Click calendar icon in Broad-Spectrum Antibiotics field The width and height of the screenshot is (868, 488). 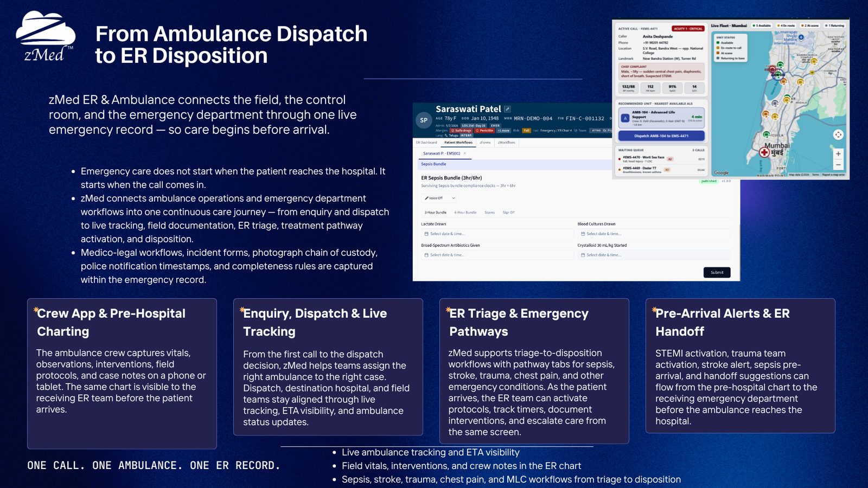coord(426,255)
